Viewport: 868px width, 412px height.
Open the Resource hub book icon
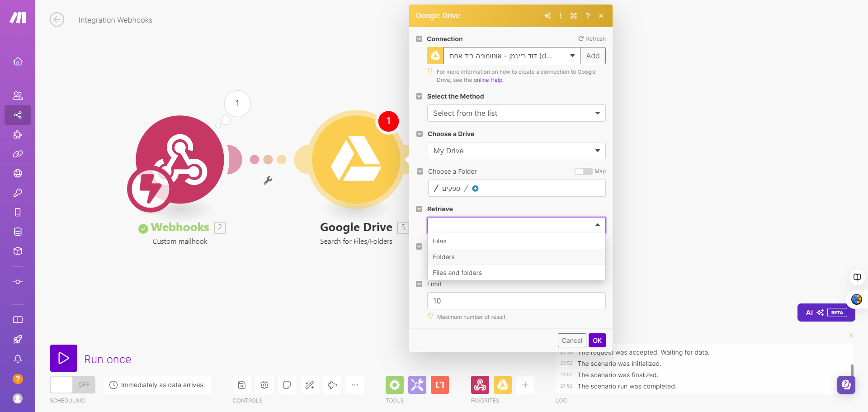(x=18, y=320)
